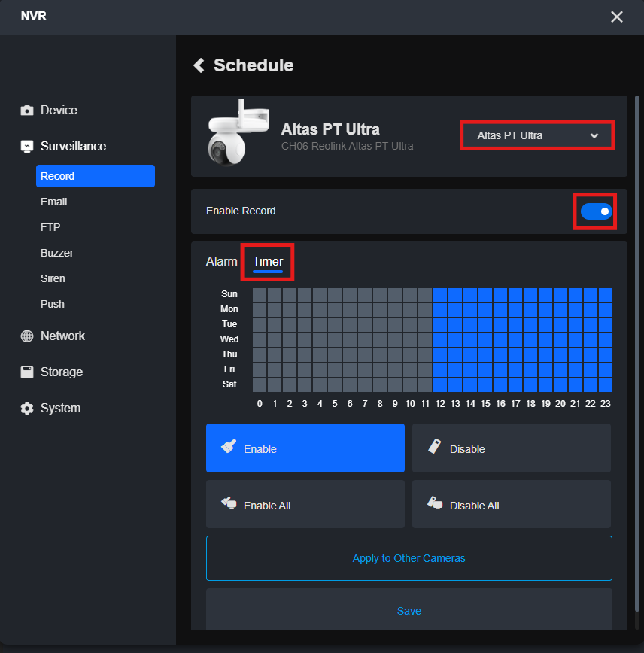The height and width of the screenshot is (653, 644).
Task: Click the eraser icon on Disable button
Action: [434, 446]
